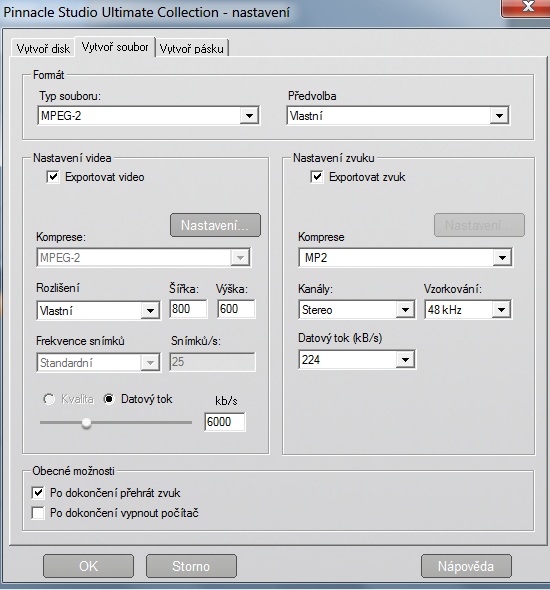Image resolution: width=550 pixels, height=590 pixels.
Task: Expand the Předvolba dropdown
Action: pyautogui.click(x=398, y=116)
